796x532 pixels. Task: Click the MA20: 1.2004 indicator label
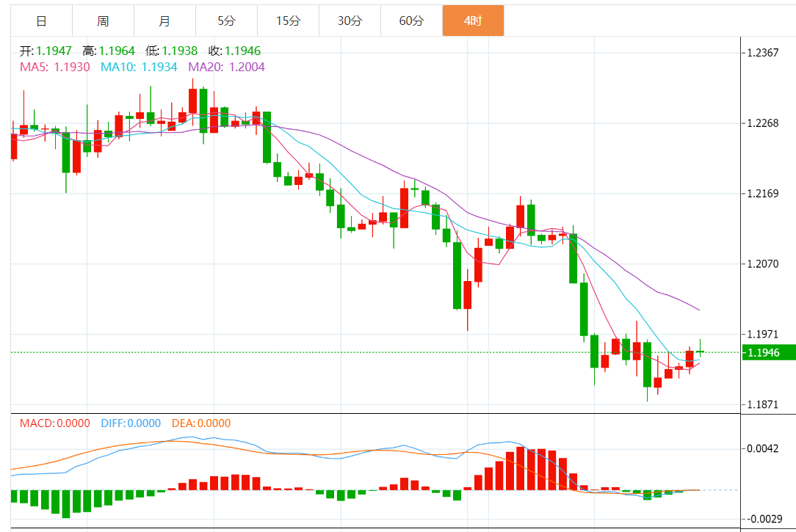click(226, 67)
